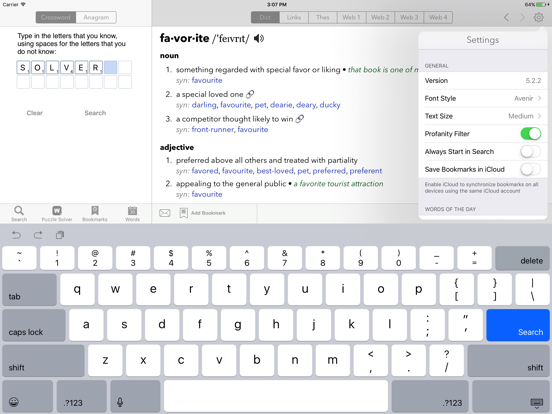The width and height of the screenshot is (552, 414).
Task: Open the 'front-runner' synonym link
Action: [x=213, y=130]
